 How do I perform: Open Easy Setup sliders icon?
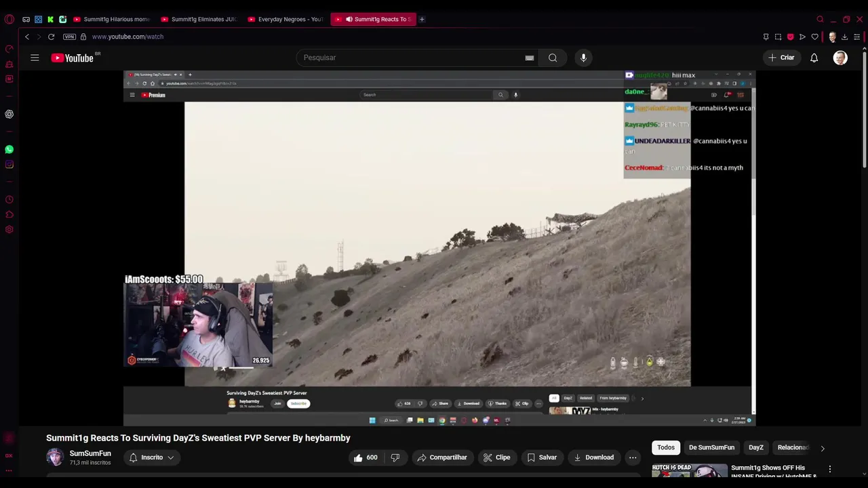857,37
